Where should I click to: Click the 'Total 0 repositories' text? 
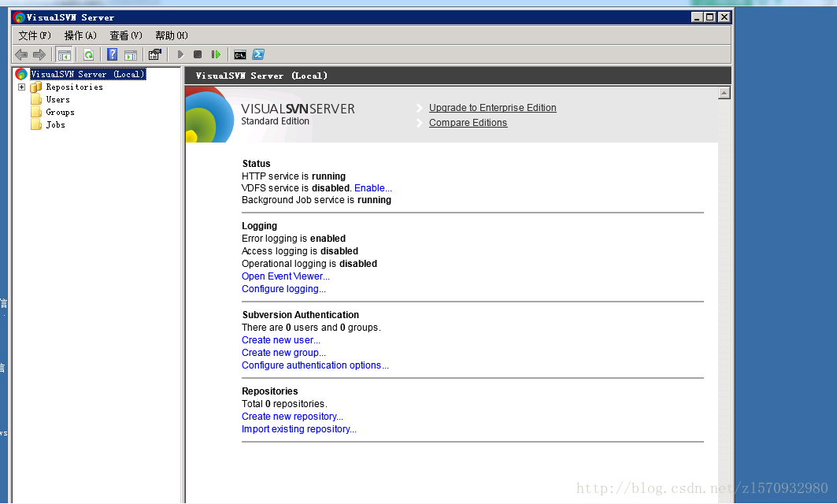[284, 404]
